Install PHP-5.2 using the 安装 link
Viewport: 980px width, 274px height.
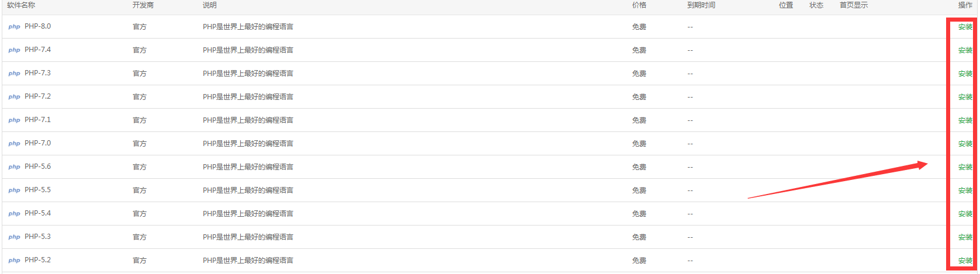(x=965, y=261)
